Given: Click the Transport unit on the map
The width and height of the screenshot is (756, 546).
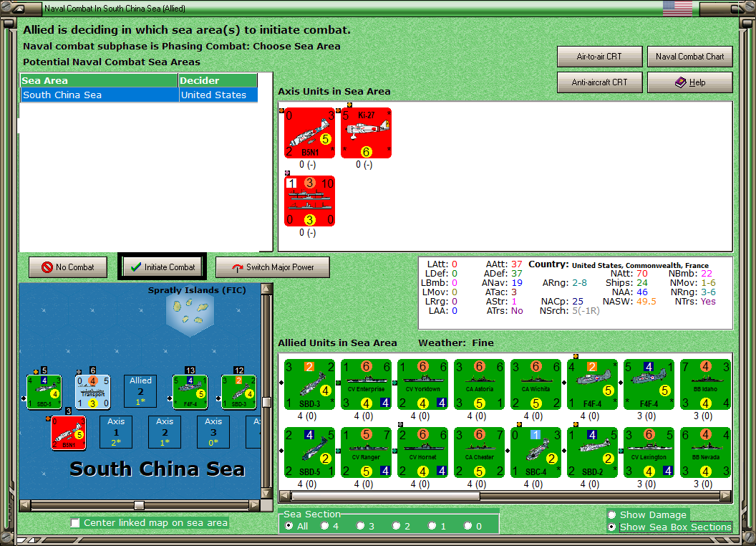Looking at the screenshot, I should pyautogui.click(x=93, y=391).
